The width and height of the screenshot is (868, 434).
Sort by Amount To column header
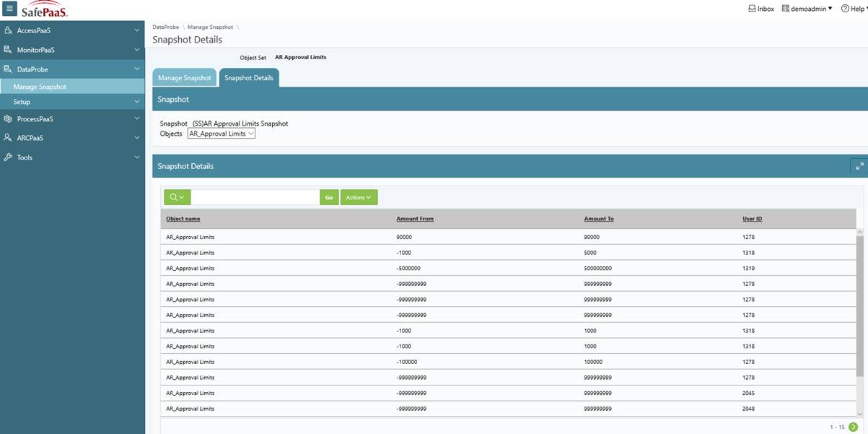pos(599,219)
